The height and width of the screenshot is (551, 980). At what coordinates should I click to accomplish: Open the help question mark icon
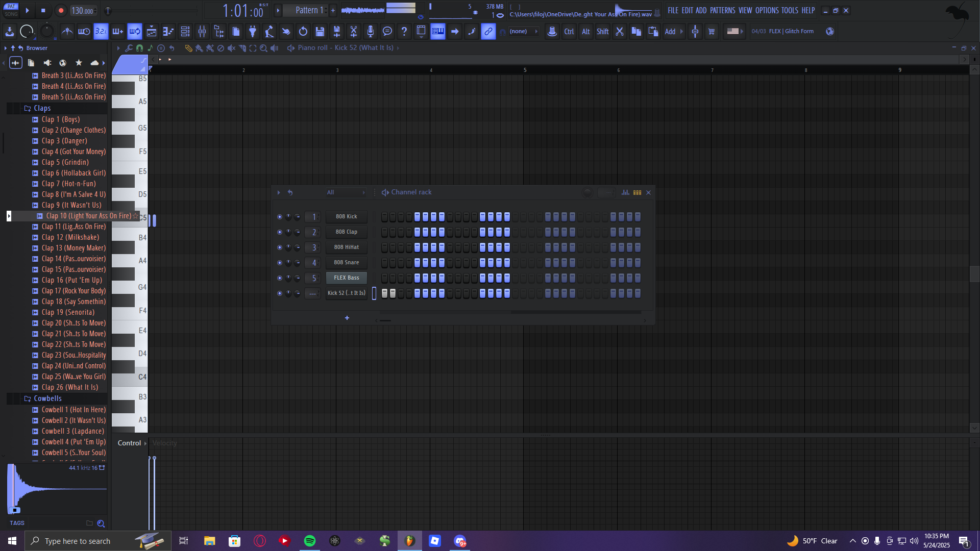pos(404,32)
